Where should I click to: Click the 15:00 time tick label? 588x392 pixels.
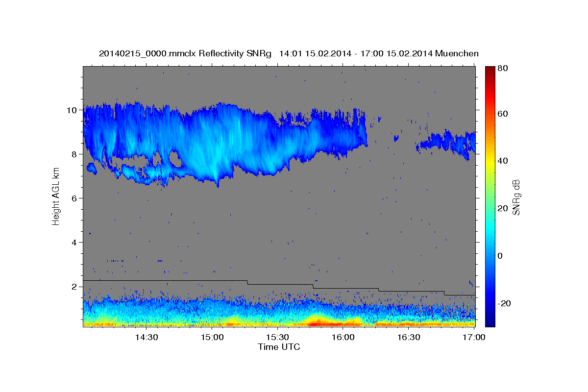[x=212, y=337]
